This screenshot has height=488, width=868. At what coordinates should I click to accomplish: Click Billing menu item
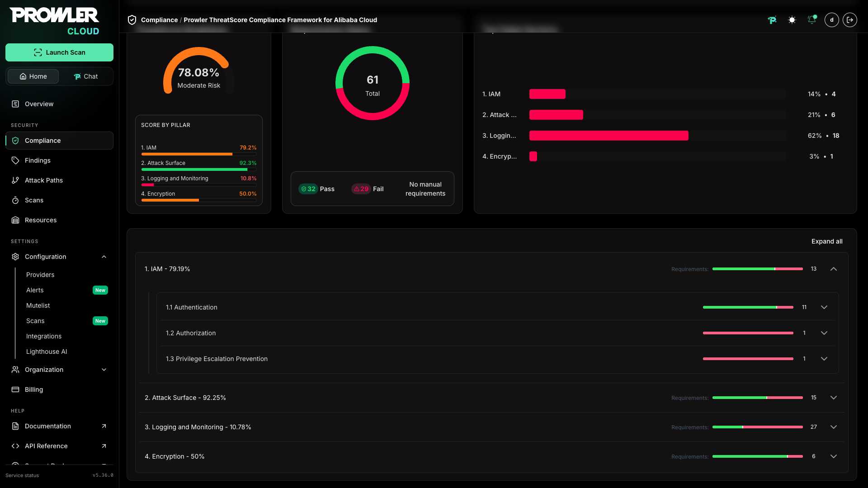pos(59,389)
